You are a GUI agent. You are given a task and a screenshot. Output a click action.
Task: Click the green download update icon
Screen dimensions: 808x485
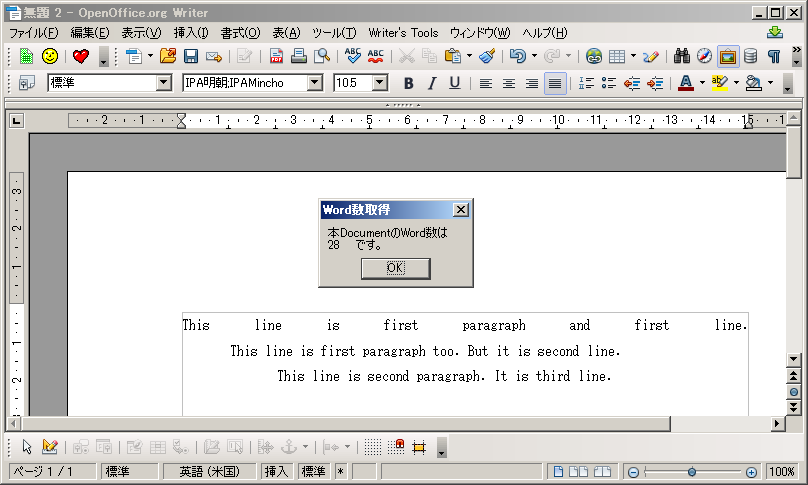point(775,32)
